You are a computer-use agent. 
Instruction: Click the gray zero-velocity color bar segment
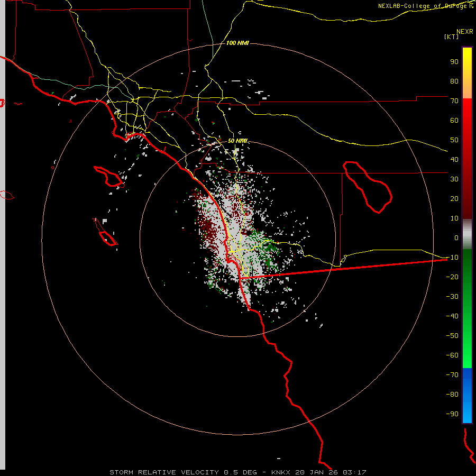click(x=467, y=234)
